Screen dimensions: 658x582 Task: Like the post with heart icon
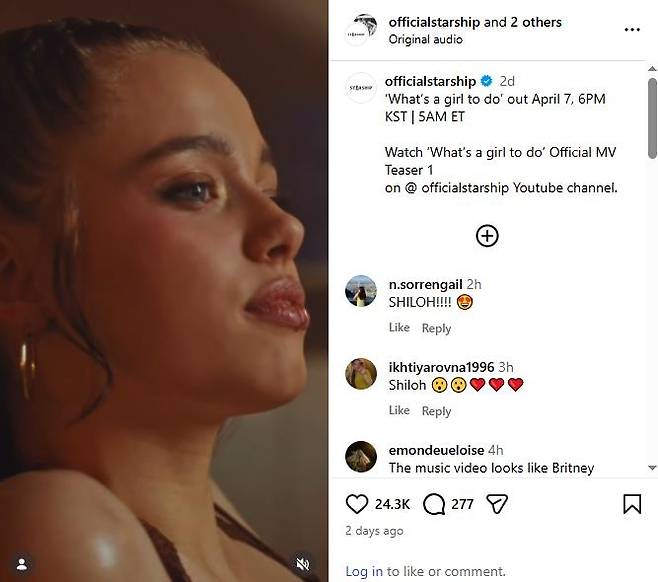point(357,504)
